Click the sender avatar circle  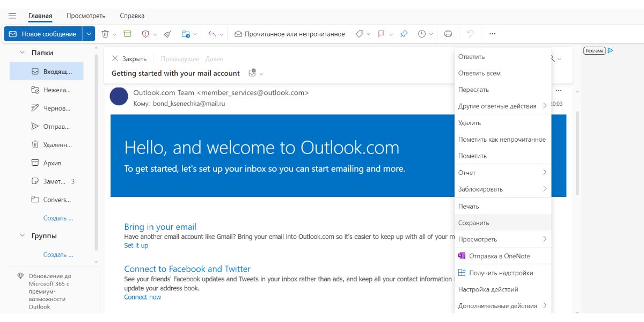tap(119, 96)
